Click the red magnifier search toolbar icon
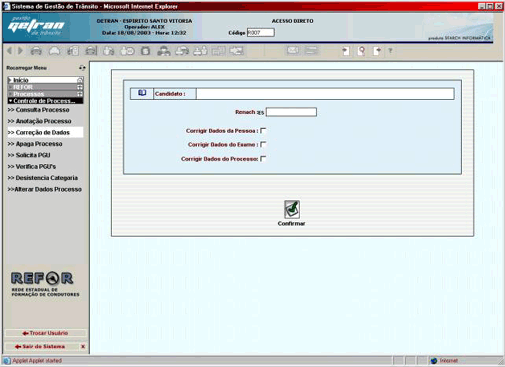This screenshot has height=367, width=505. pyautogui.click(x=361, y=51)
